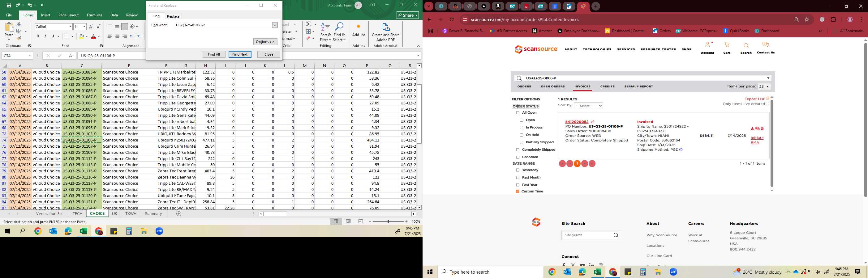Bookmark this page with the star icon

tap(807, 19)
